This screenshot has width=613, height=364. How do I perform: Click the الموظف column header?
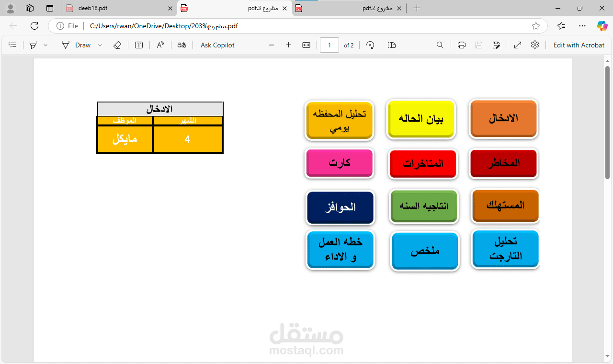click(x=125, y=121)
